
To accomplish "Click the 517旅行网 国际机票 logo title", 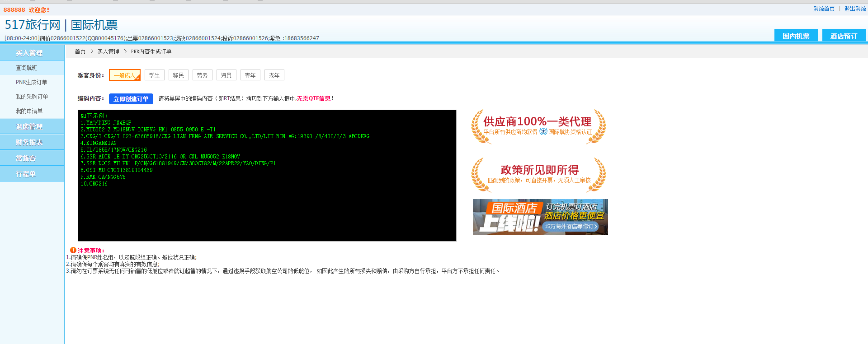I will (61, 25).
